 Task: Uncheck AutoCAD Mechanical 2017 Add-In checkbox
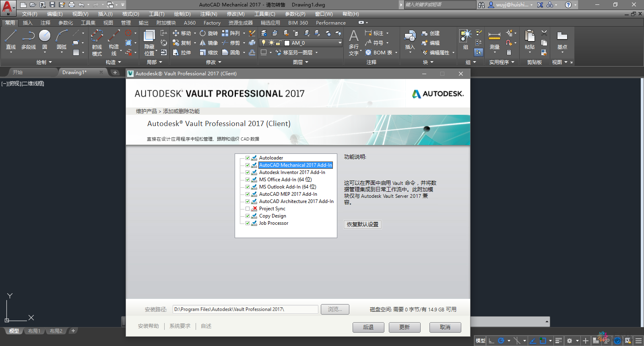pyautogui.click(x=248, y=165)
